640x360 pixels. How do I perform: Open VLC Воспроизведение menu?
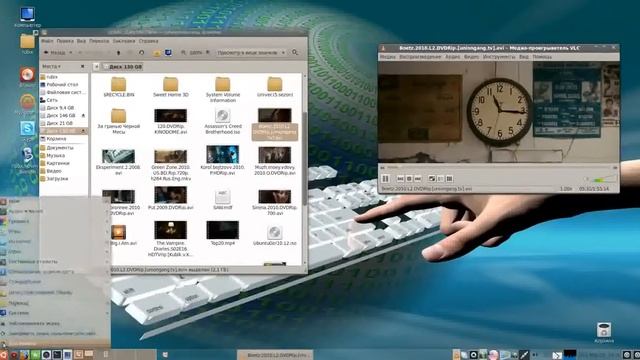point(420,57)
